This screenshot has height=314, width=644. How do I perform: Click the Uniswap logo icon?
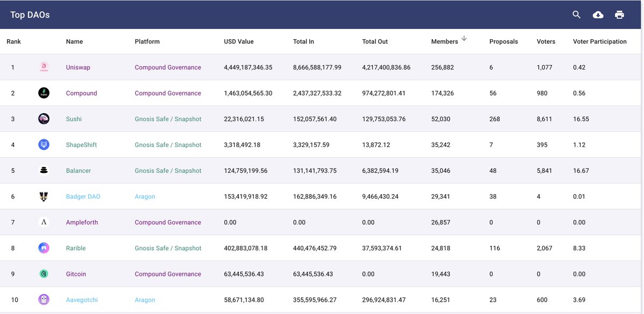pos(44,67)
